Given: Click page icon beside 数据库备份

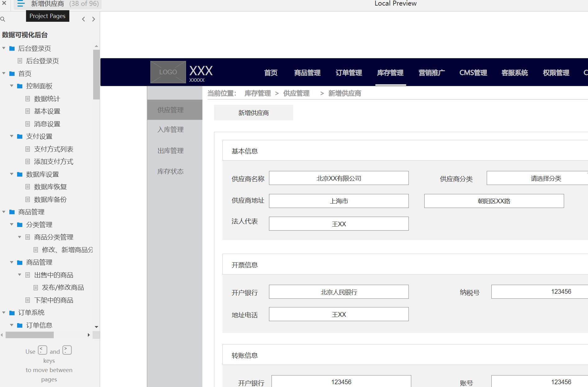Looking at the screenshot, I should [x=28, y=200].
